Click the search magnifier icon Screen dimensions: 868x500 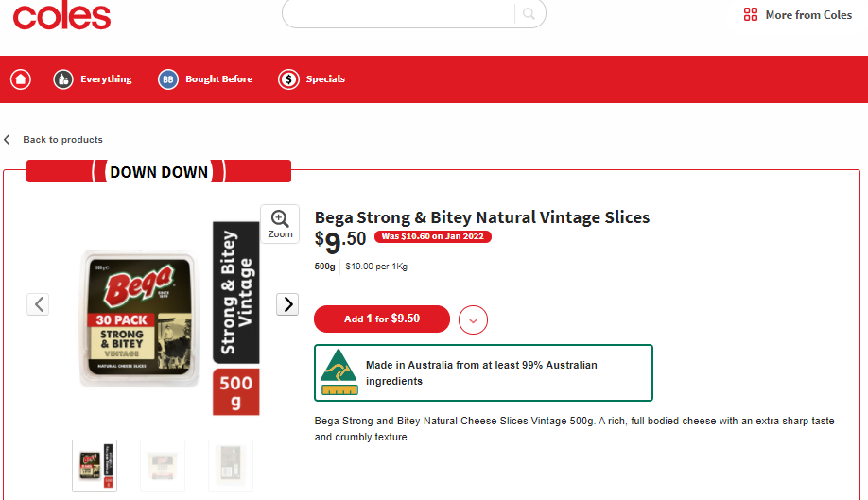pos(529,14)
